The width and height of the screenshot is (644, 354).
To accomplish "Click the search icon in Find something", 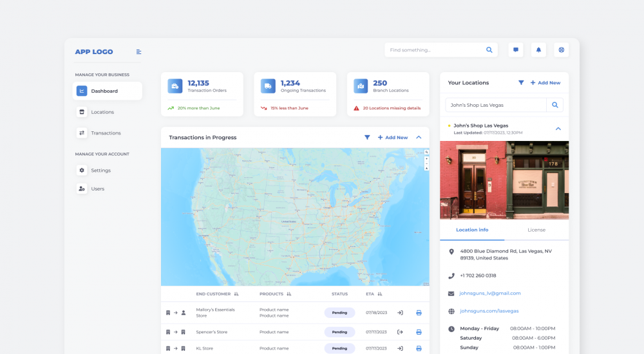I will [489, 50].
